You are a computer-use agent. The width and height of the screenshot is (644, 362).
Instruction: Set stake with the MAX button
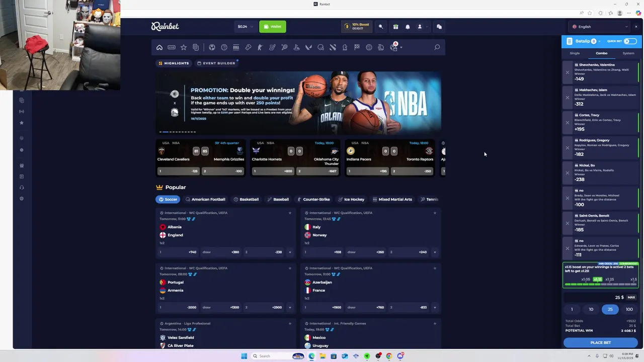point(631,297)
